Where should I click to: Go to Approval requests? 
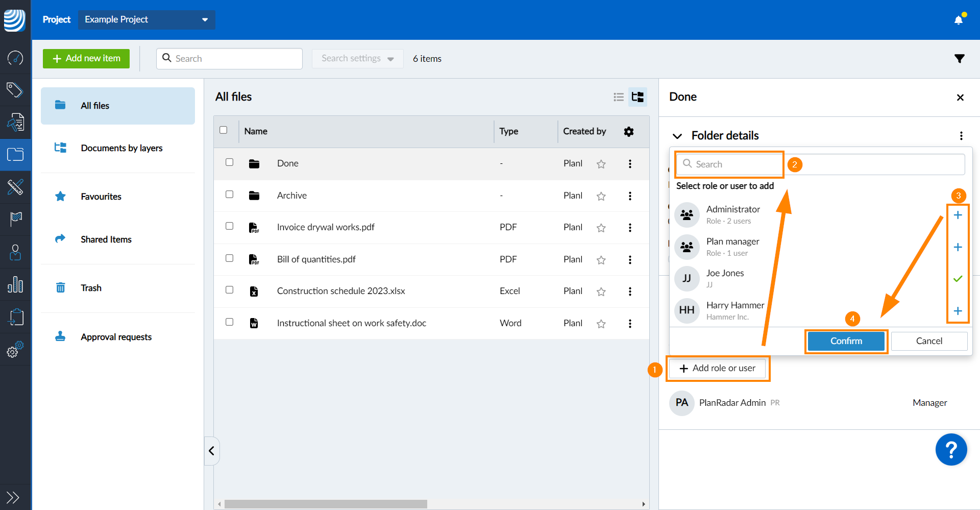click(x=116, y=337)
